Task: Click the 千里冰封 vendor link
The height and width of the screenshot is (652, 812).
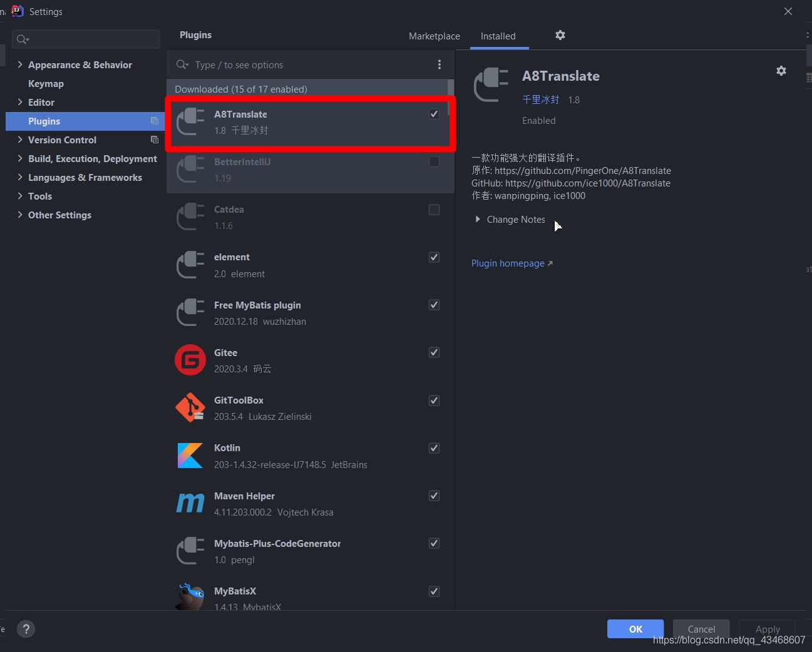Action: (x=541, y=99)
